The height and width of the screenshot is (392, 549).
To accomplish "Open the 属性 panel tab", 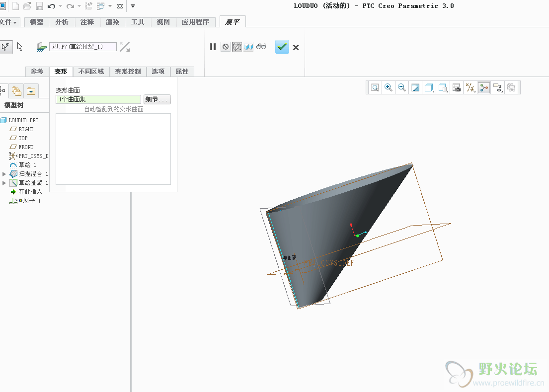I will (182, 72).
